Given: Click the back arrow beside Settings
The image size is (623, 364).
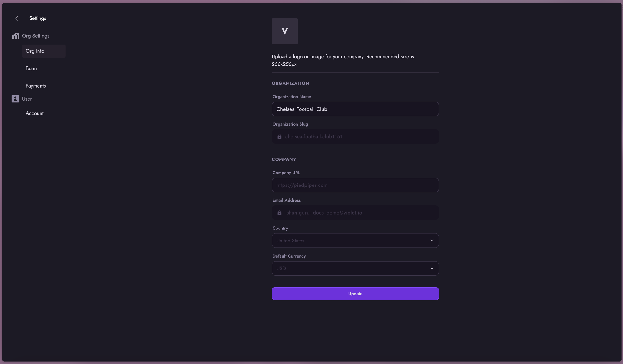Looking at the screenshot, I should pyautogui.click(x=17, y=18).
